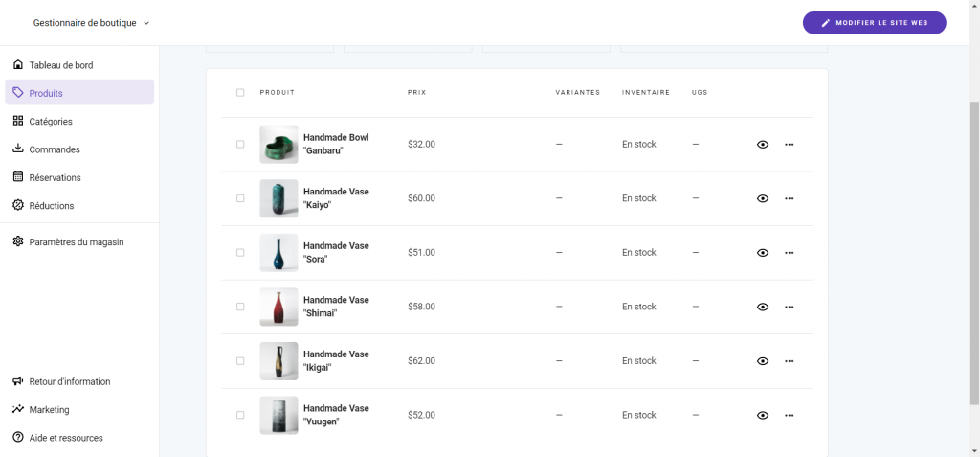Open more options for Handmade Vase "Ikigai"

[x=790, y=361]
